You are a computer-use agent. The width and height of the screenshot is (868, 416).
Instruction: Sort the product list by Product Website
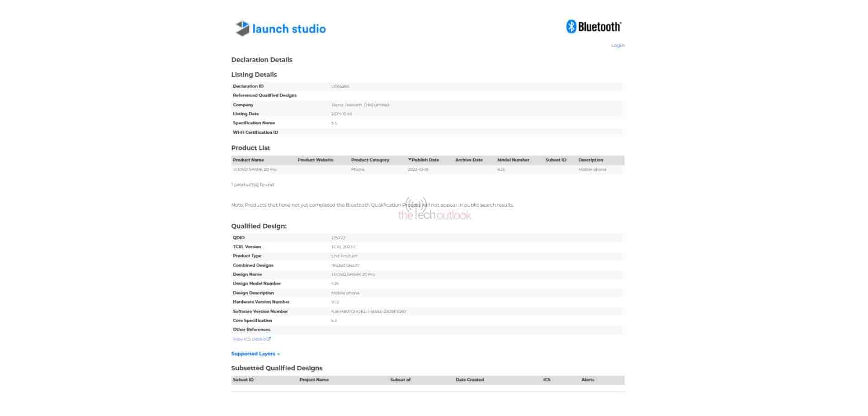pos(315,160)
